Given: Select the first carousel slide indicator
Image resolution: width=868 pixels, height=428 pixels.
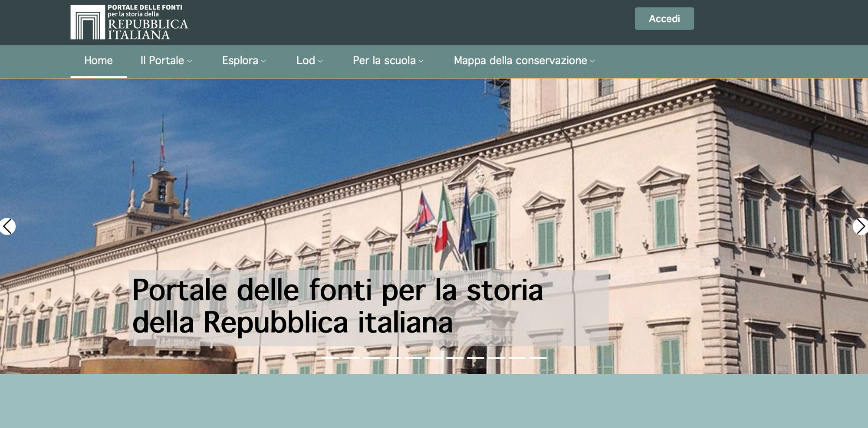Looking at the screenshot, I should (330, 358).
